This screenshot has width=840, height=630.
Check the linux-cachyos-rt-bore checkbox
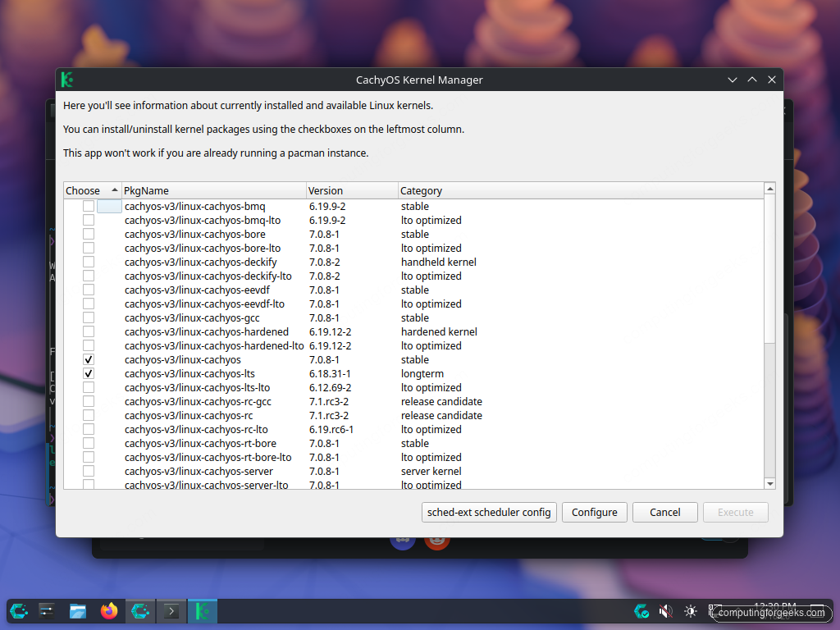89,443
